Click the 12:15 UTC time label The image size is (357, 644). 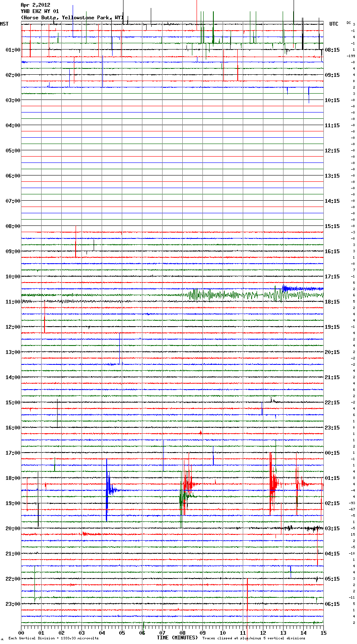332,151
